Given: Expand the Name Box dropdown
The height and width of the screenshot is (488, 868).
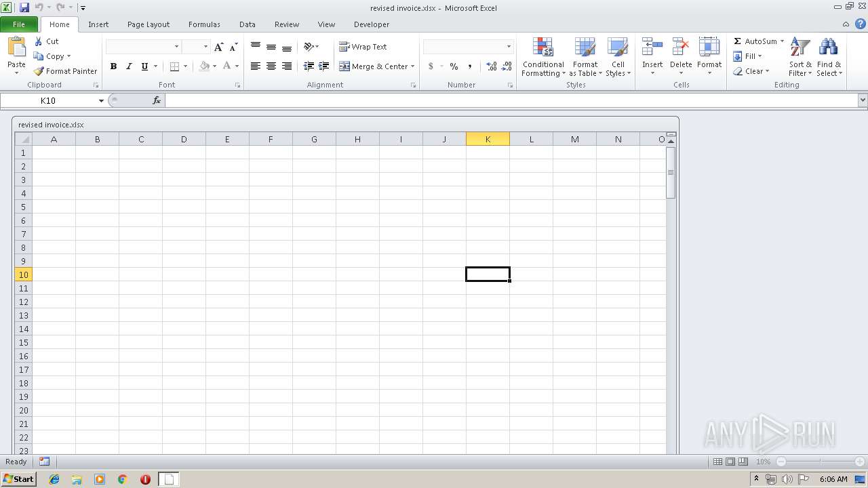Looking at the screenshot, I should pyautogui.click(x=101, y=100).
